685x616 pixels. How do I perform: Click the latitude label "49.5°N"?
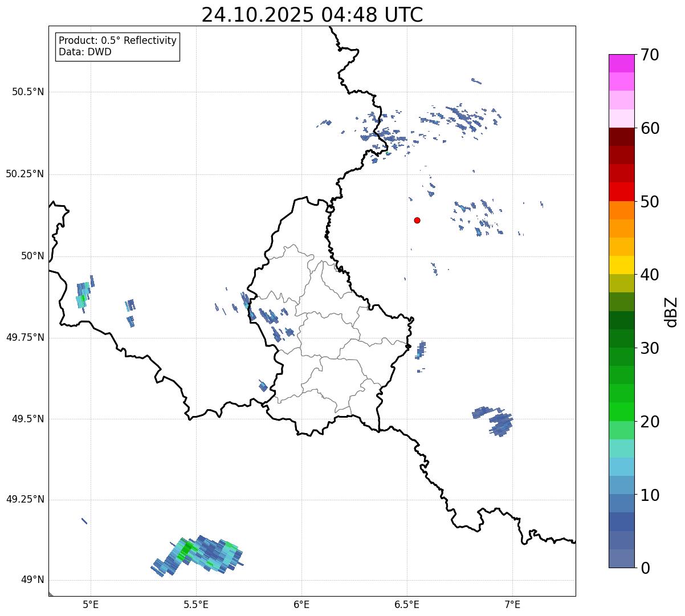coord(28,419)
